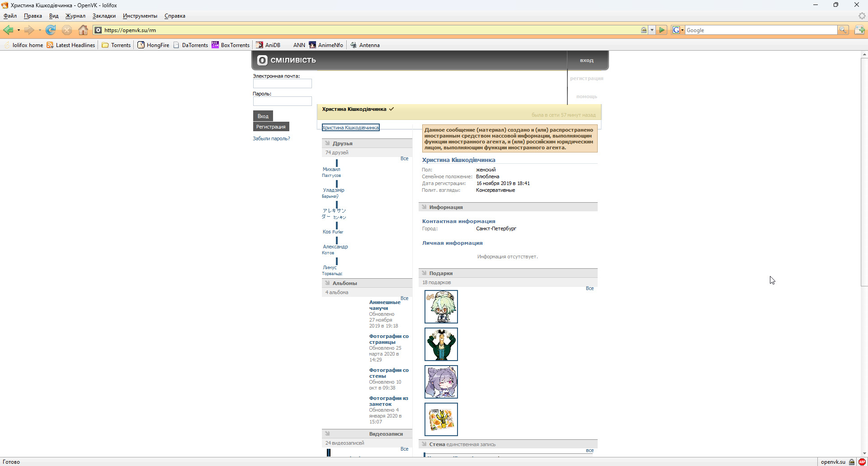Screen dimensions: 868x466
Task: Click the OpenVK site favicon in address bar
Action: coord(98,30)
